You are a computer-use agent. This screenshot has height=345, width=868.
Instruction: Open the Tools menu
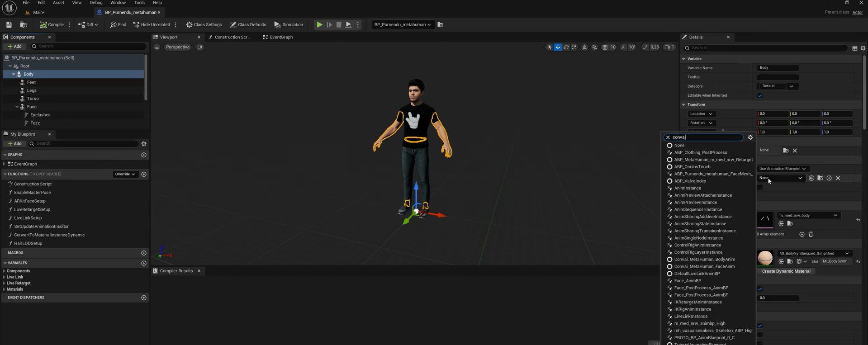(139, 3)
